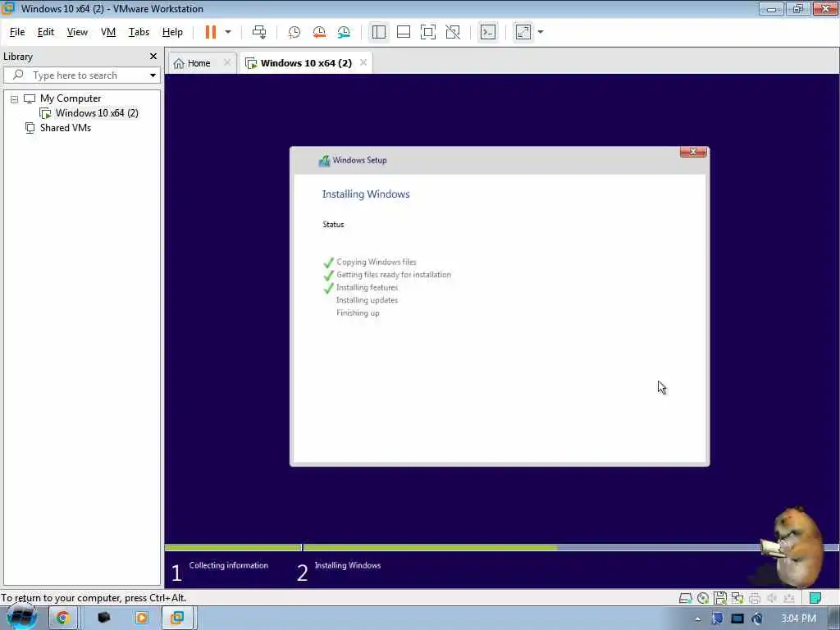Click the Finishing up status line

click(358, 313)
